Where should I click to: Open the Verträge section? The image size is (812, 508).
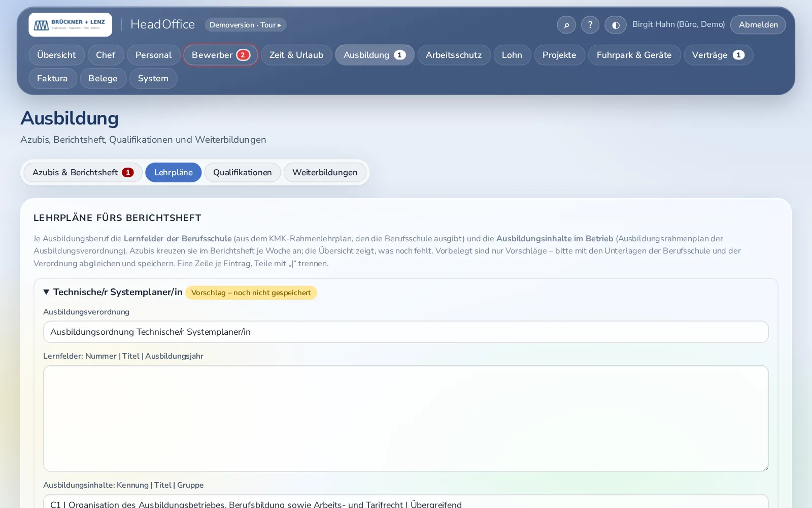point(718,55)
